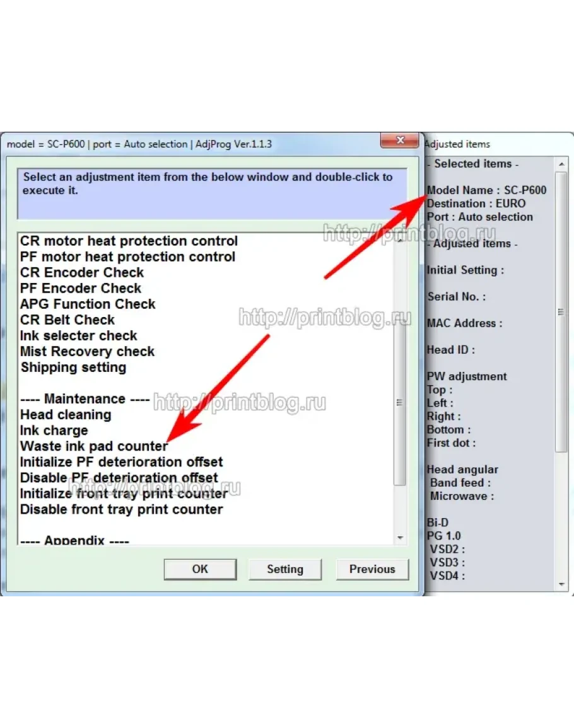
Task: Select Initialize PF deterioration offset
Action: 121,462
